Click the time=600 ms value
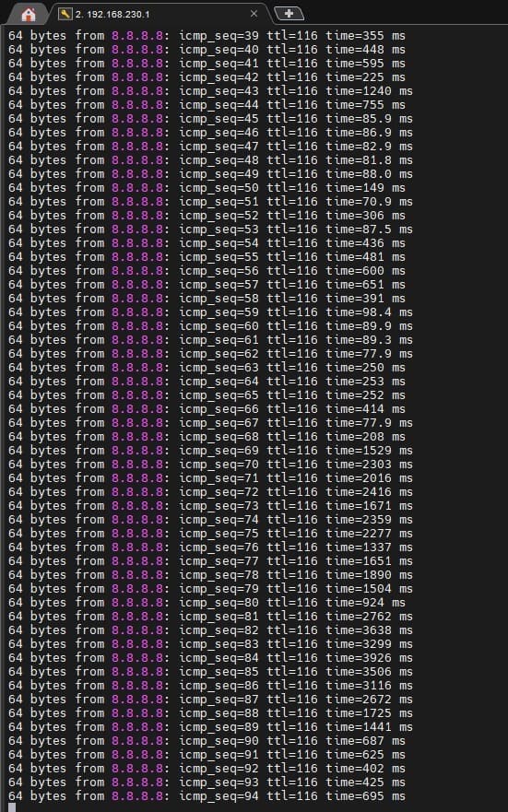 click(366, 271)
